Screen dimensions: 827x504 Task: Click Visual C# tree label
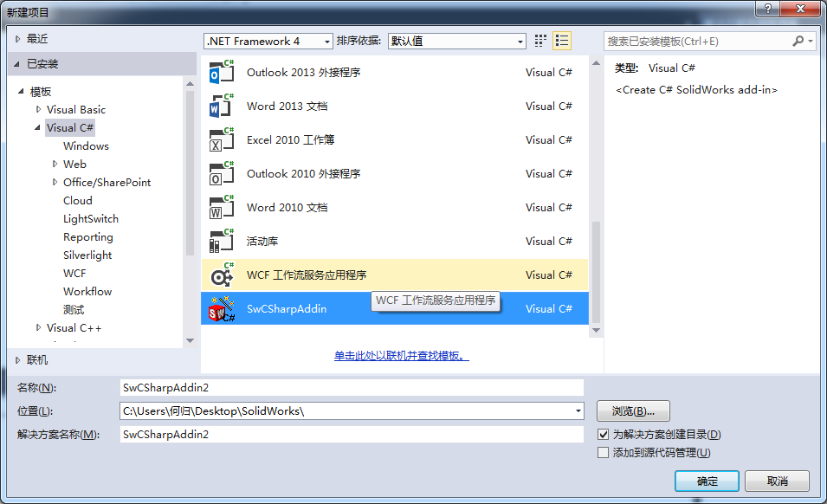click(x=69, y=127)
